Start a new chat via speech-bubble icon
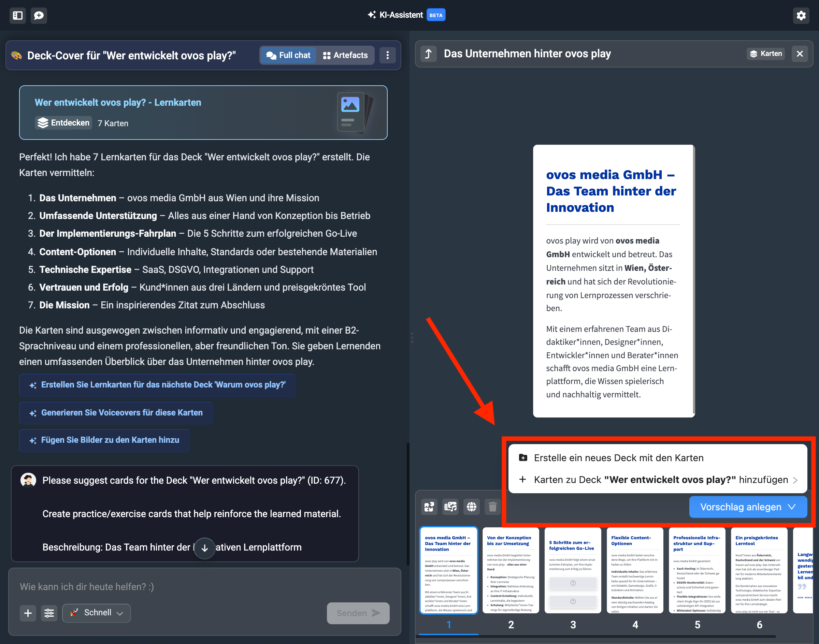The image size is (819, 644). [x=39, y=15]
